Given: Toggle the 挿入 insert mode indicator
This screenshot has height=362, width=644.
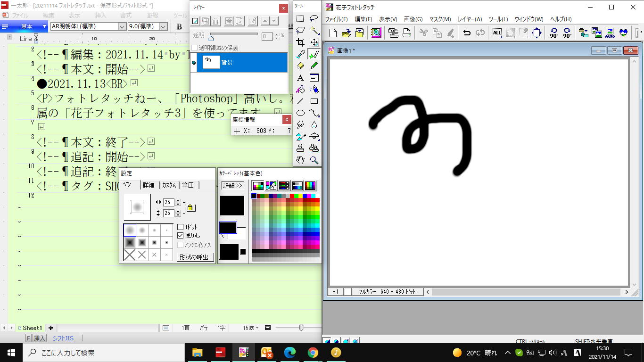Looking at the screenshot, I should 40,338.
